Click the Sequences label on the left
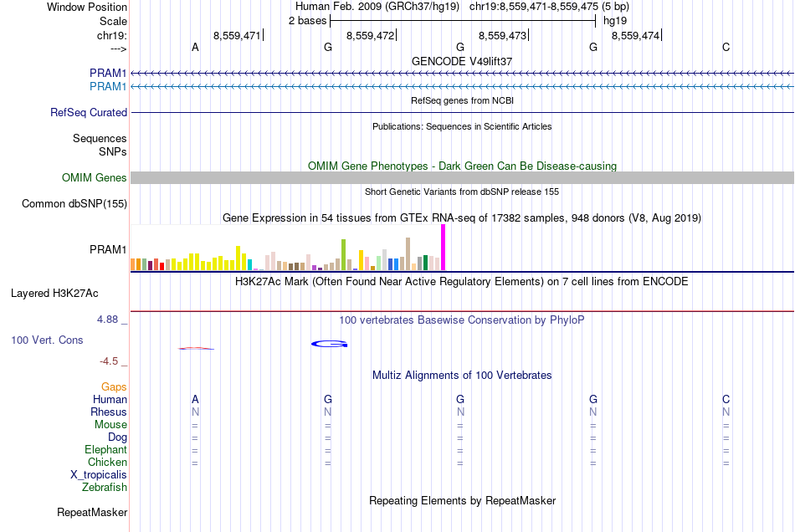Screen dimensions: 795x532 pyautogui.click(x=100, y=138)
